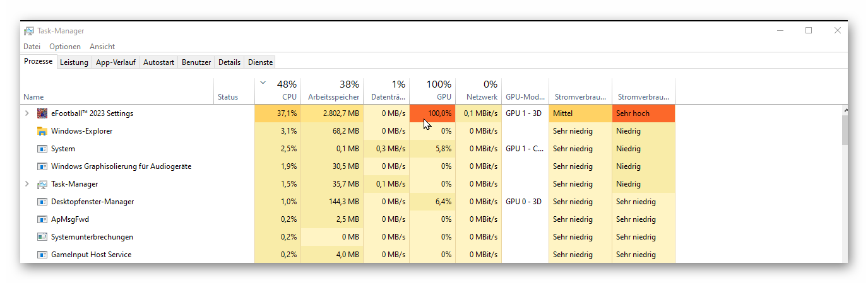Switch to the Leistung tab

(x=74, y=62)
